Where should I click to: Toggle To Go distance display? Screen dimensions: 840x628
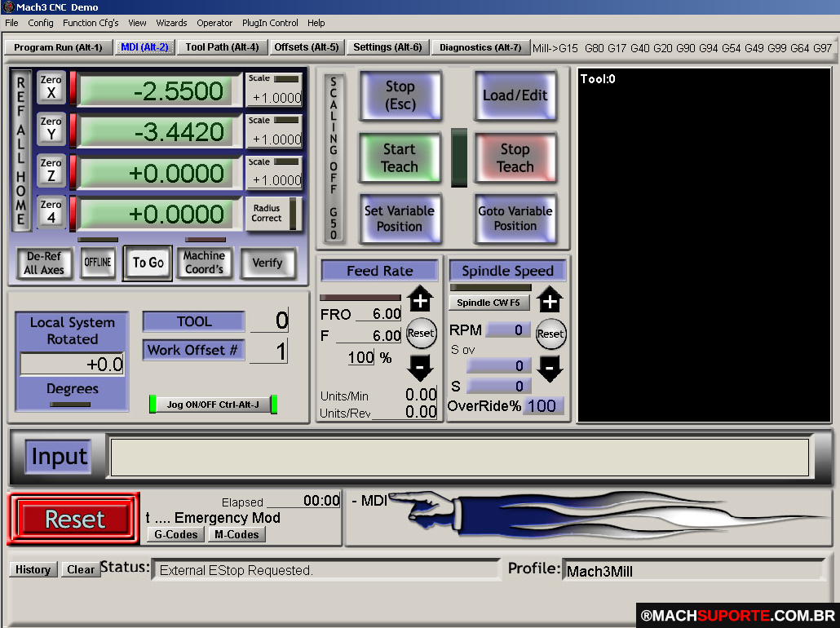click(148, 263)
